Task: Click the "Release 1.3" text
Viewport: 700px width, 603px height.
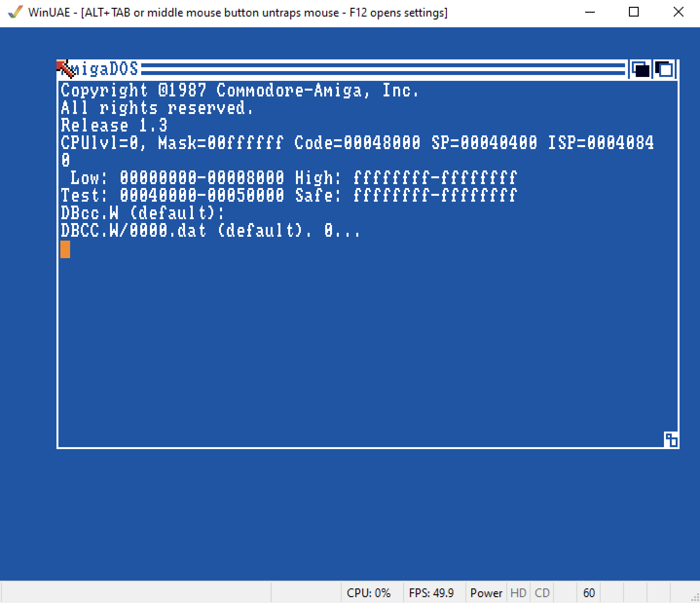Action: click(114, 126)
